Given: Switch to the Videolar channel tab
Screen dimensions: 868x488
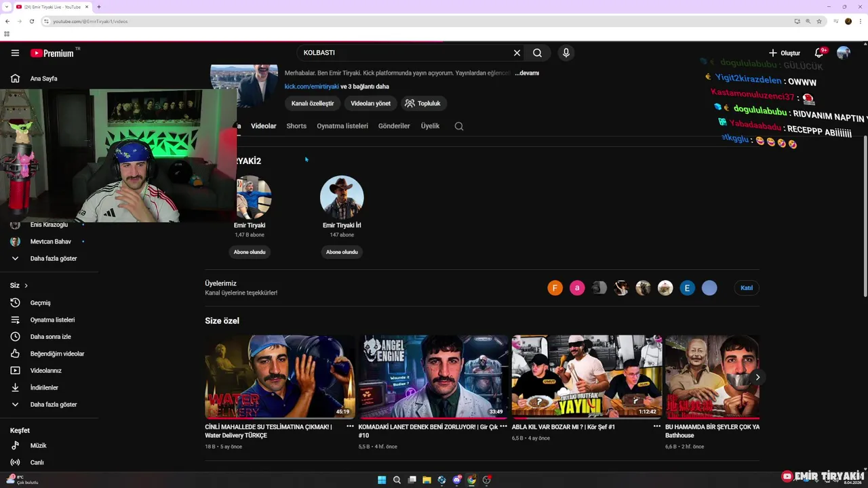Looking at the screenshot, I should pos(264,126).
